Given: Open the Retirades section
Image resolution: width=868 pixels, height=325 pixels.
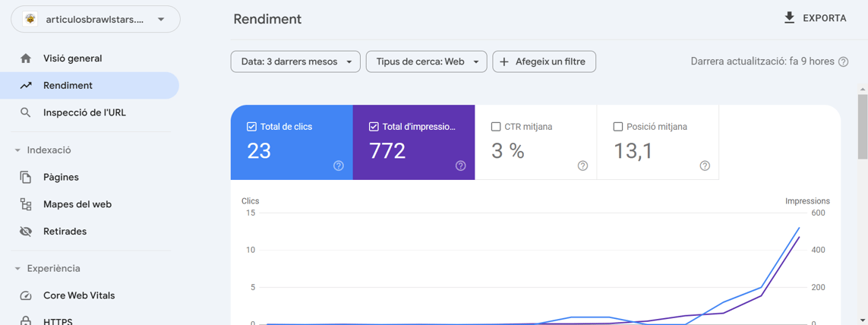Looking at the screenshot, I should (65, 232).
